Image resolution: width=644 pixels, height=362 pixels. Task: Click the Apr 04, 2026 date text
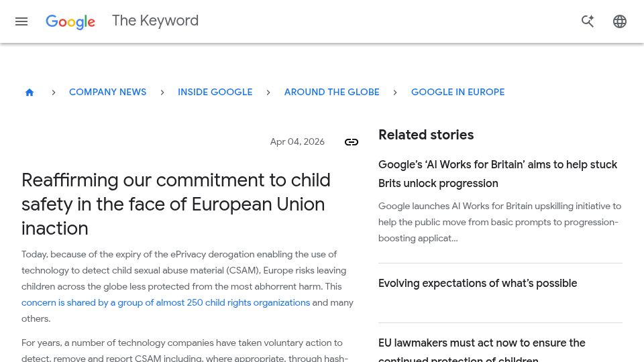tap(297, 141)
